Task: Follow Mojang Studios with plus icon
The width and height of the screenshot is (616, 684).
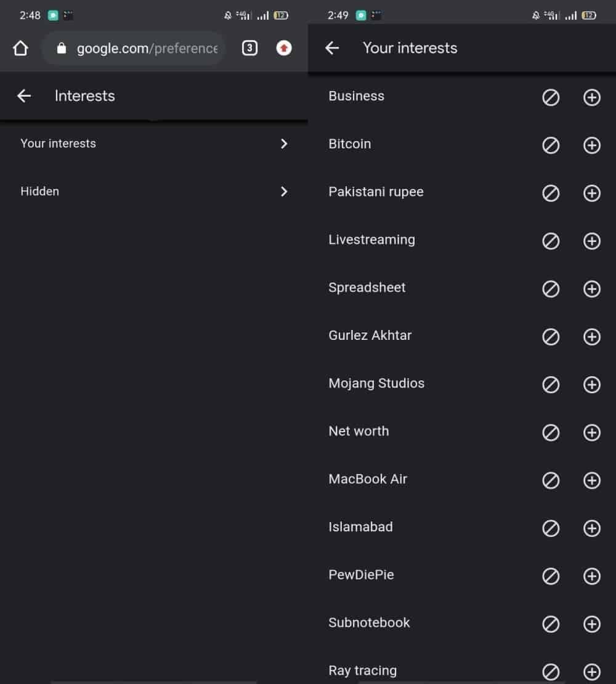Action: point(591,385)
